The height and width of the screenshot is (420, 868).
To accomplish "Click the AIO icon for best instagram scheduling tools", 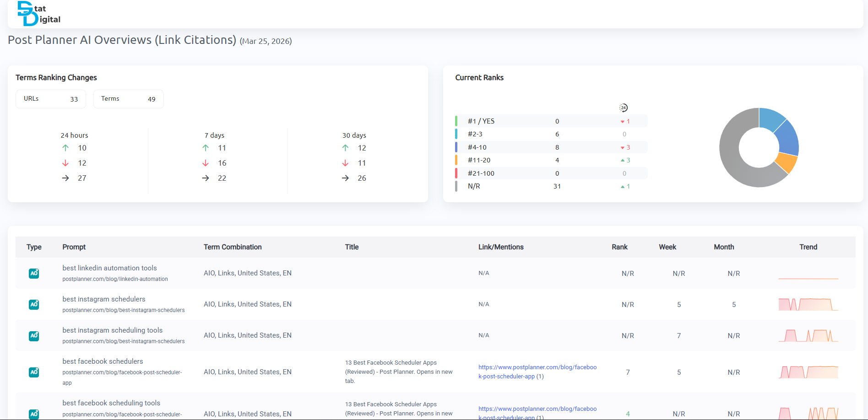I will click(x=34, y=335).
